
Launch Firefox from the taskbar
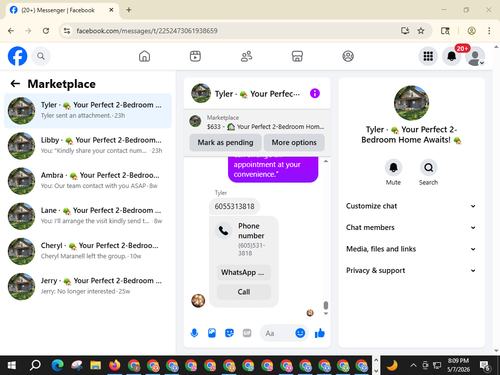pyautogui.click(x=114, y=365)
